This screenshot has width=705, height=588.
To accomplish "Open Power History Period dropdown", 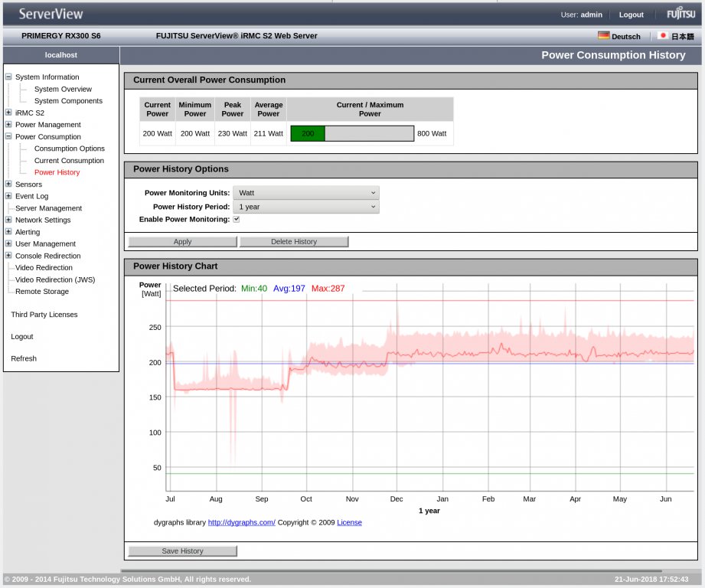I will [305, 207].
